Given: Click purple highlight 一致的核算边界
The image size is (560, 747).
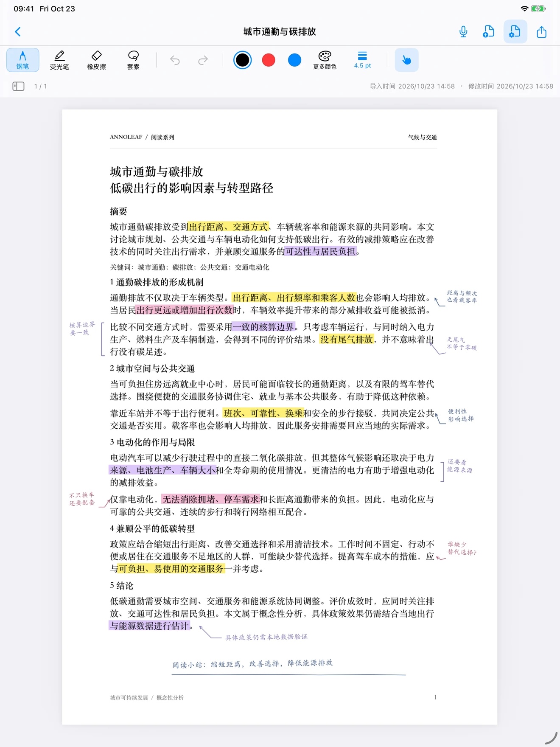Looking at the screenshot, I should pyautogui.click(x=263, y=327).
